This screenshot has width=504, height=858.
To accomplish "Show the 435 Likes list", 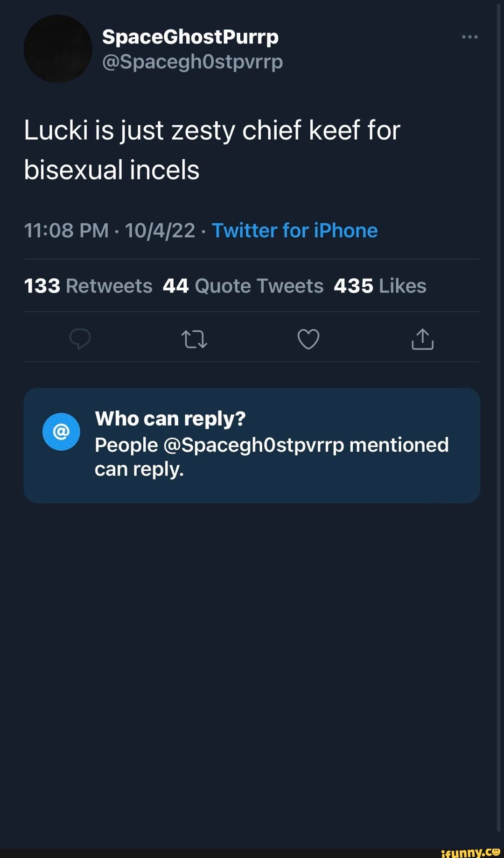I will tap(380, 286).
